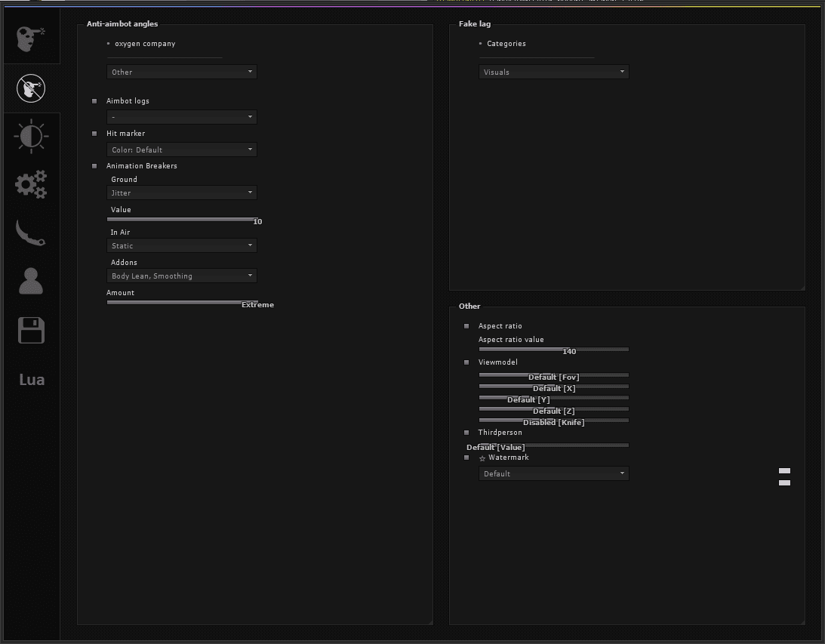
Task: Open the Rage aimbot tab icon
Action: coord(31,39)
